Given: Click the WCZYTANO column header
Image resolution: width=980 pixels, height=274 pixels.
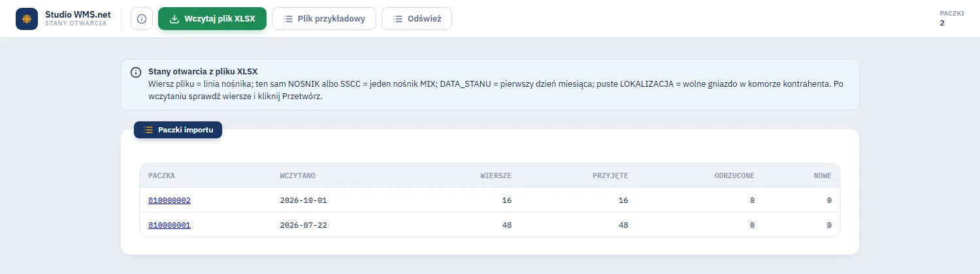Looking at the screenshot, I should (x=298, y=175).
